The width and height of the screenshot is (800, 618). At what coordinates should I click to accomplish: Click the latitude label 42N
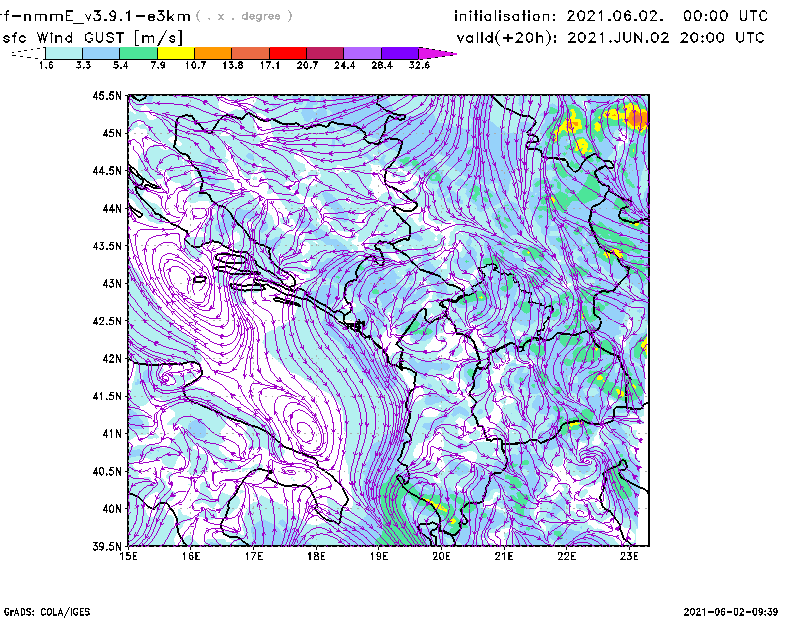[112, 358]
